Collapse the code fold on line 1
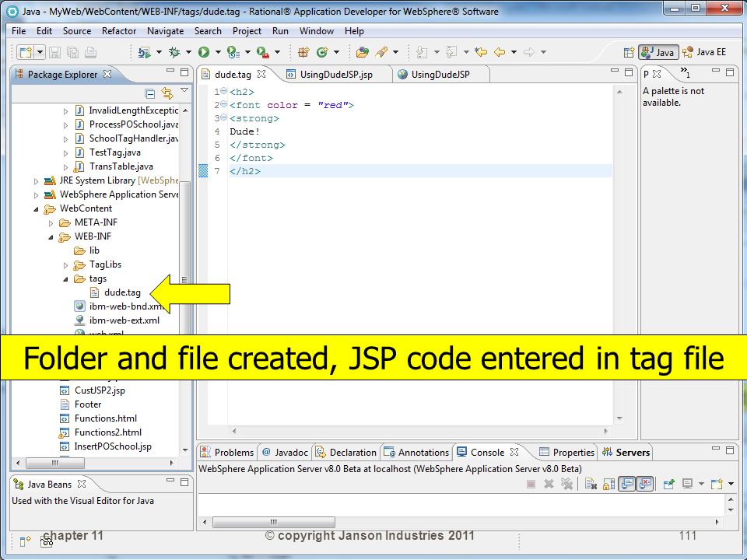Image resolution: width=747 pixels, height=560 pixels. (x=223, y=91)
